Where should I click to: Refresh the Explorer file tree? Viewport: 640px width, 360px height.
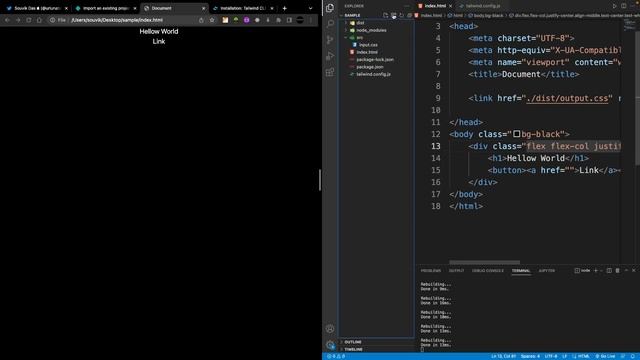402,15
